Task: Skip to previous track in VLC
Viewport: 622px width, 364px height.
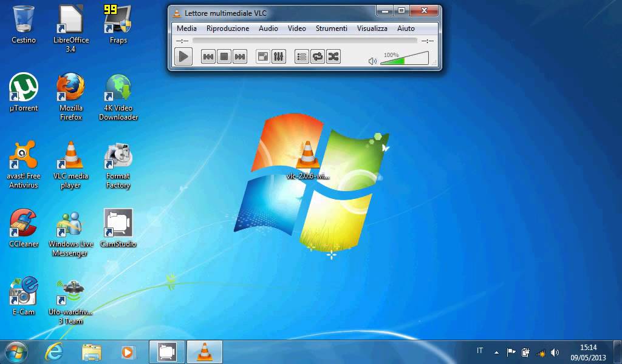Action: coord(208,56)
